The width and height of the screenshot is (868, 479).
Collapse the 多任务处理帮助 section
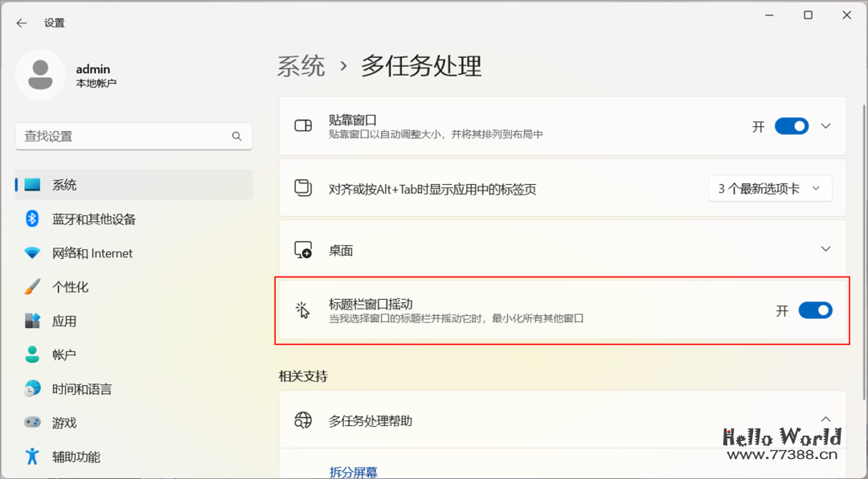[x=825, y=419]
